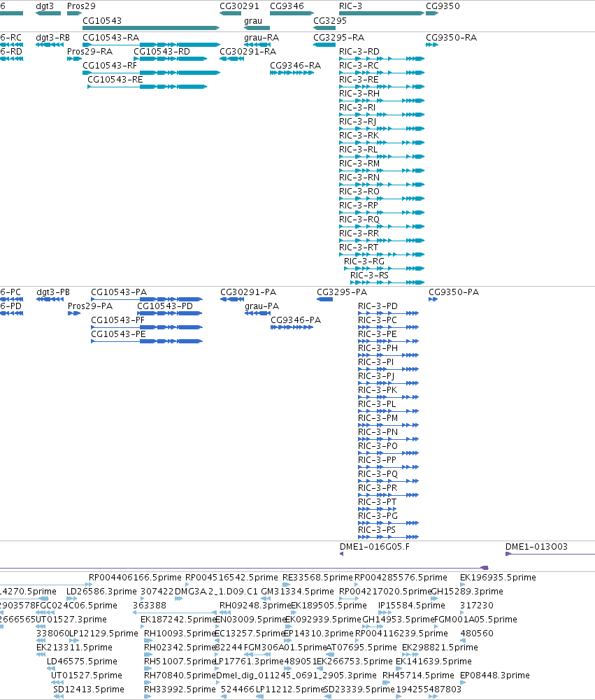
Task: Choose the CG9350-RA transcript
Action: 432,45
